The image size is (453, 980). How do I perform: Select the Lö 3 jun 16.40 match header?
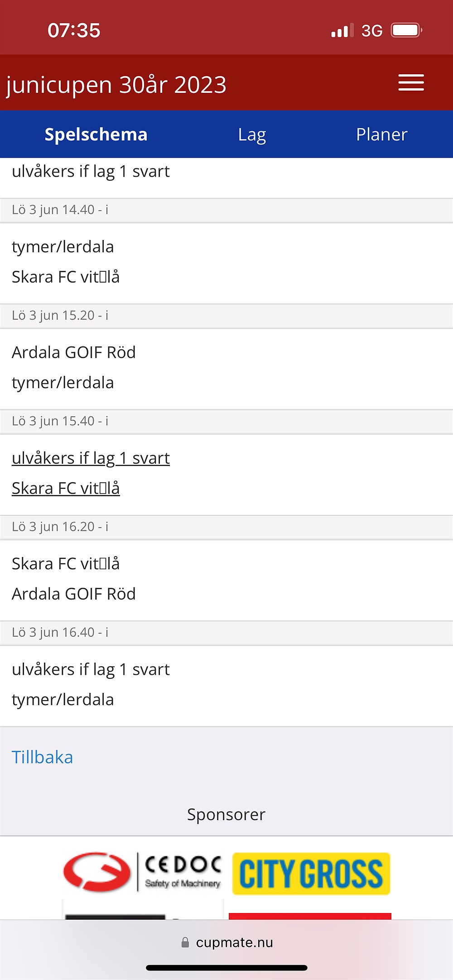click(226, 633)
